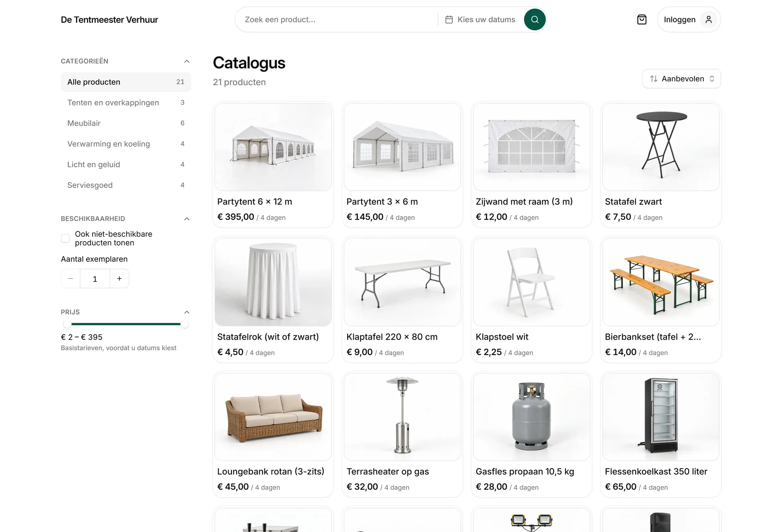
Task: Open the shopping bag cart icon
Action: 642,20
